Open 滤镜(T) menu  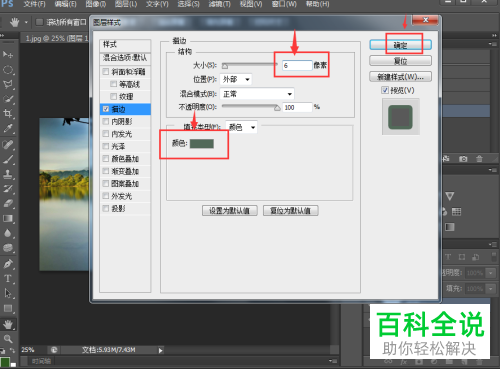point(219,4)
